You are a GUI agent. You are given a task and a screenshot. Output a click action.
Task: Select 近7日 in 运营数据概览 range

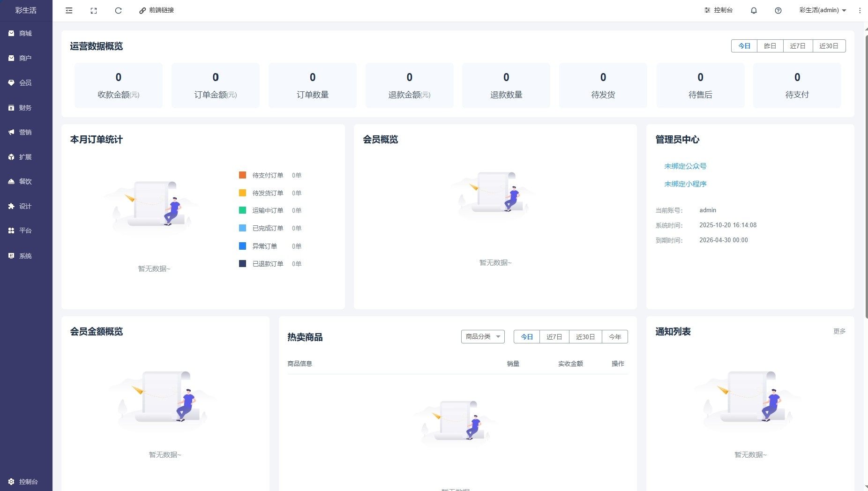[x=798, y=46]
